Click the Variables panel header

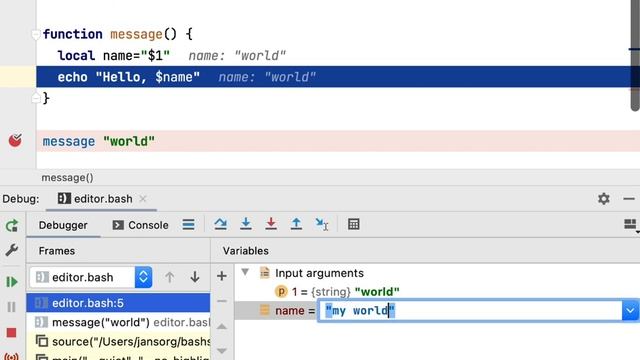(246, 251)
